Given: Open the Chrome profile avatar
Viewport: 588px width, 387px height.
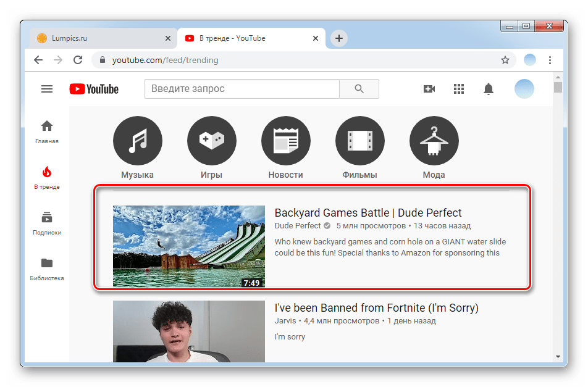Looking at the screenshot, I should (x=529, y=60).
